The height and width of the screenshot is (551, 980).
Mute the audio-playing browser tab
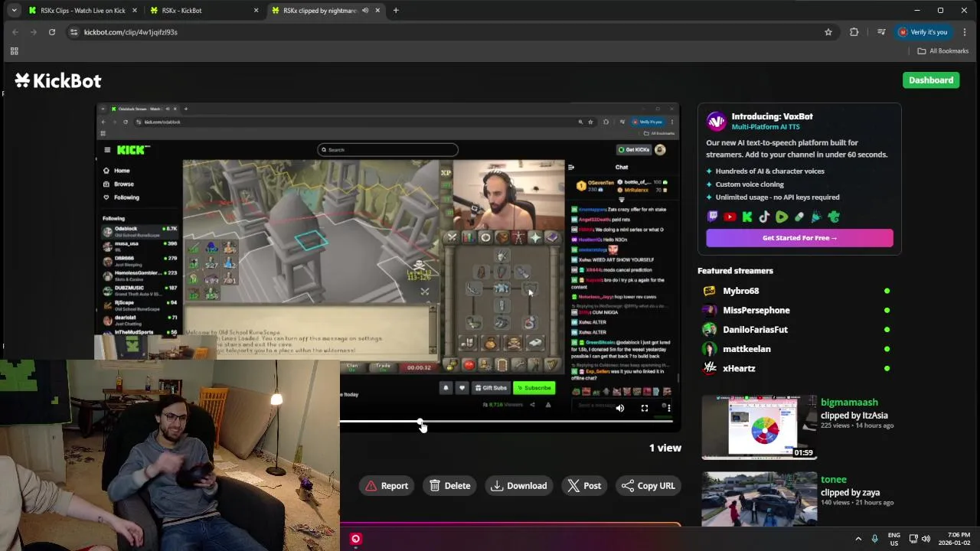[x=365, y=11]
